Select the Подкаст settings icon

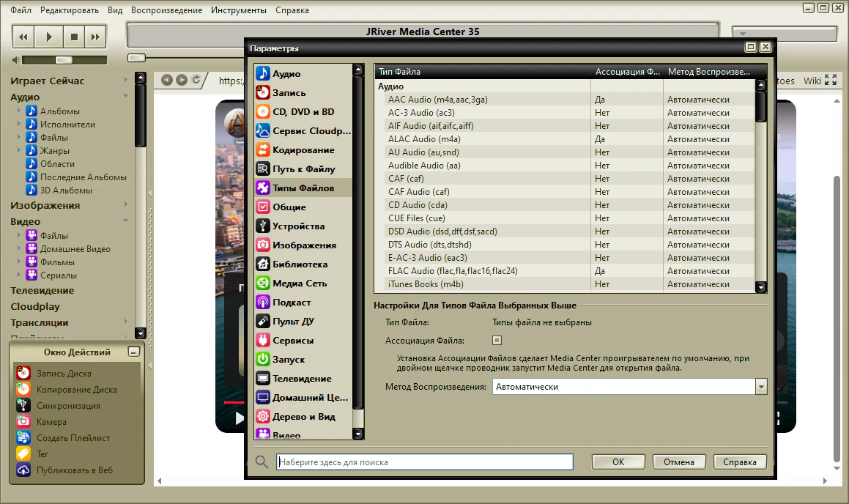point(263,303)
